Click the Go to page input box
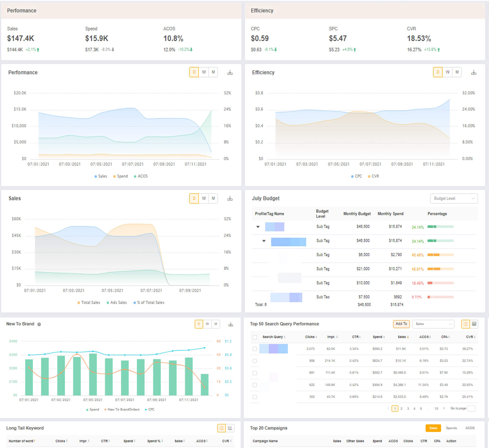Screen dimensions: 489x448 471,408
